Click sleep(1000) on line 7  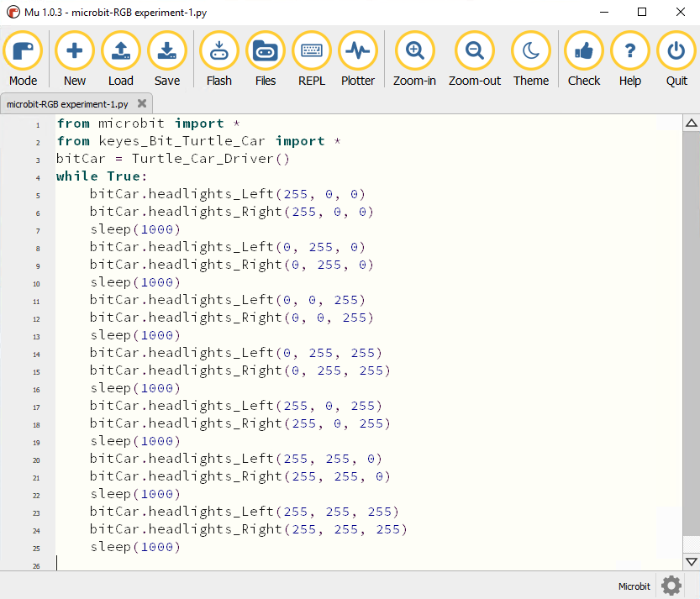click(x=135, y=229)
